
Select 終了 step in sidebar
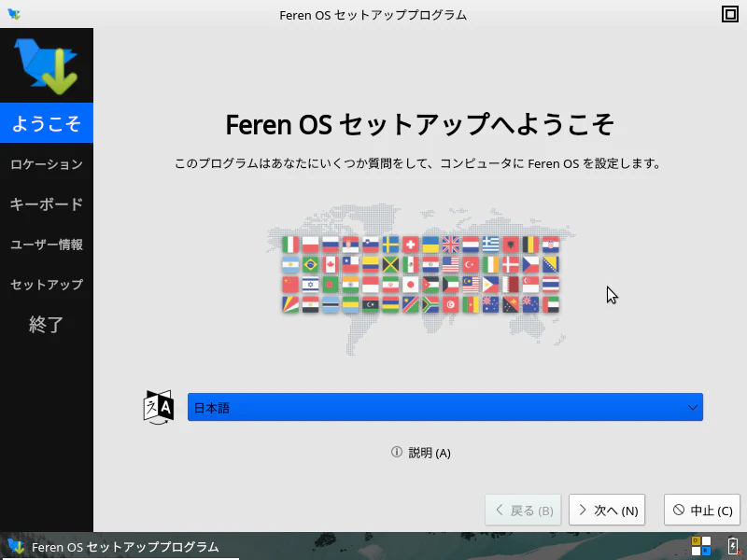pos(47,324)
